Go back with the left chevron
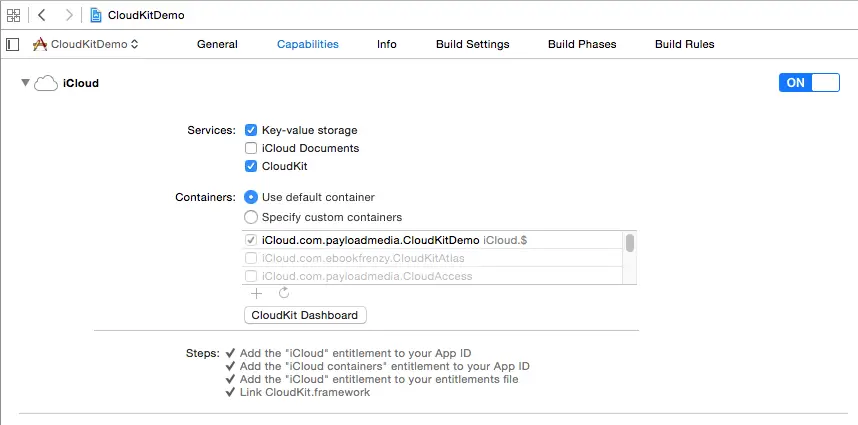Viewport: 858px width, 425px height. pyautogui.click(x=41, y=15)
